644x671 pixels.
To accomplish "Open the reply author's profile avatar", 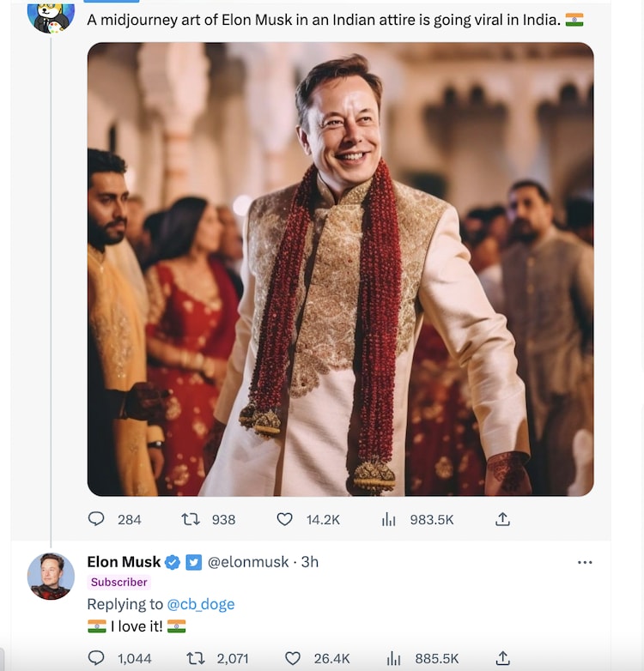I will tap(51, 576).
